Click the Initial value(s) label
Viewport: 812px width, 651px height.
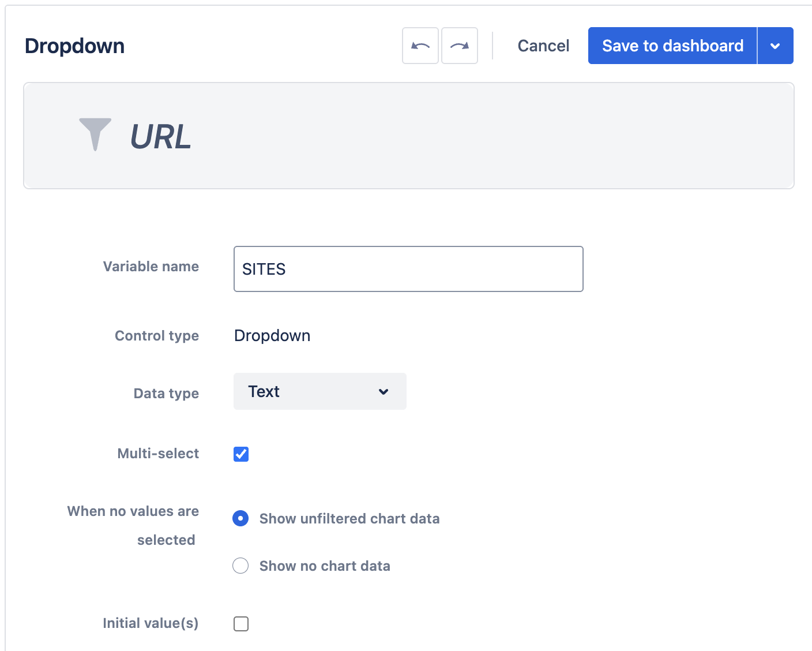pyautogui.click(x=151, y=623)
